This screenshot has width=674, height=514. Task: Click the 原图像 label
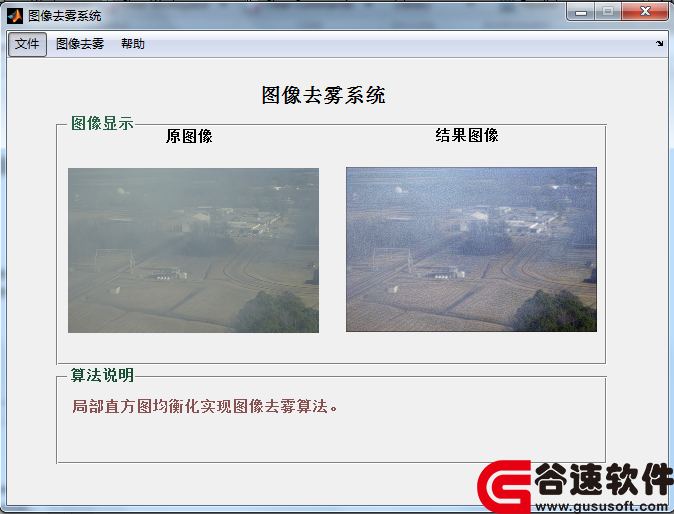click(x=189, y=136)
